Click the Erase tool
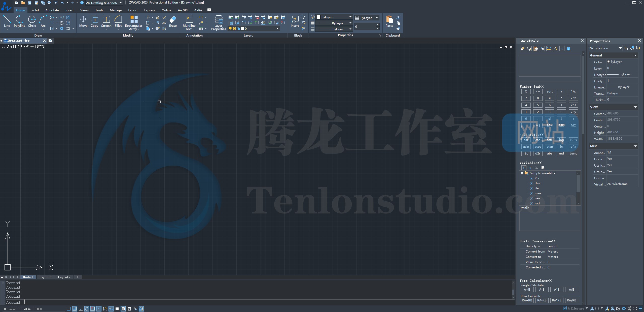Screen dimensions: 644x312 tap(173, 21)
